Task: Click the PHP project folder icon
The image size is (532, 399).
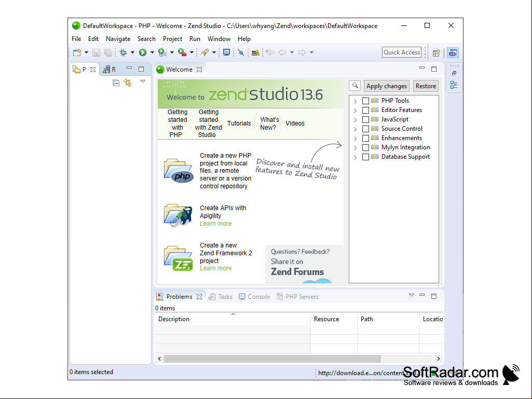Action: [x=179, y=171]
